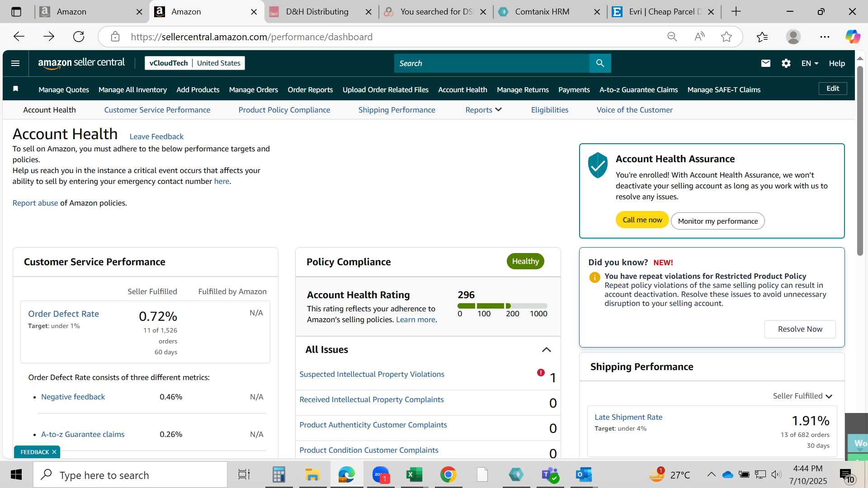Open Manage Orders in the menu bar
The width and height of the screenshot is (868, 488).
(x=254, y=89)
